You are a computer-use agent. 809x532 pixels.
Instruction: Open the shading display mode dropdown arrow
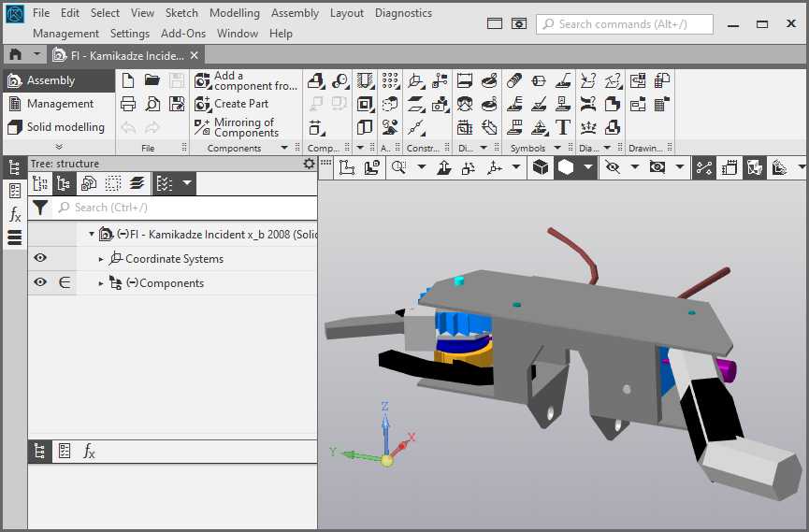coord(587,167)
